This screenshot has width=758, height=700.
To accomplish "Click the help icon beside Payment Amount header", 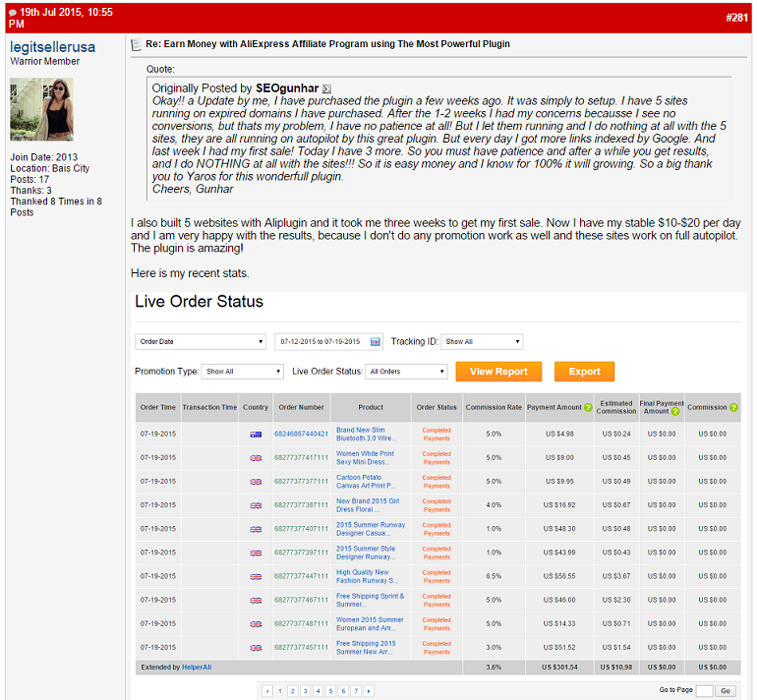I will pyautogui.click(x=588, y=408).
